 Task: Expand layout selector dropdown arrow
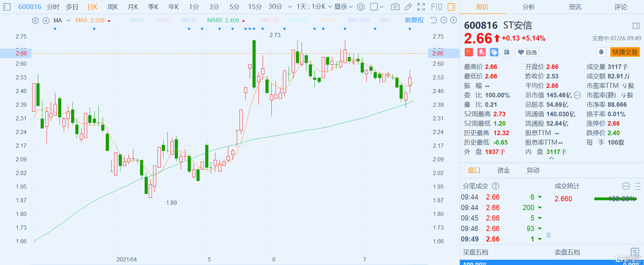[382, 7]
